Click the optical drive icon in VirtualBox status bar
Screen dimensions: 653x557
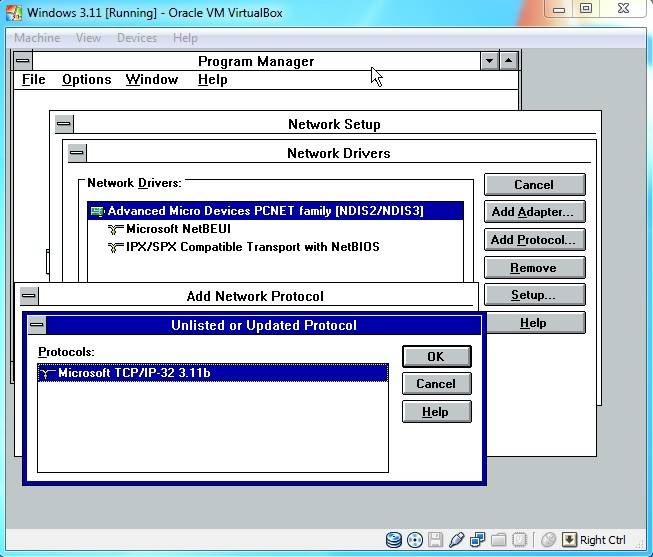(x=415, y=541)
